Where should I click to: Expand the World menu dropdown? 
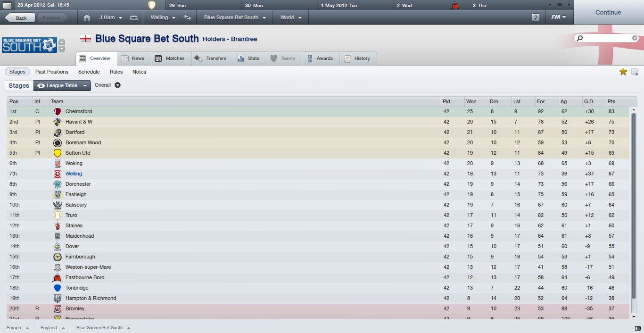(290, 17)
